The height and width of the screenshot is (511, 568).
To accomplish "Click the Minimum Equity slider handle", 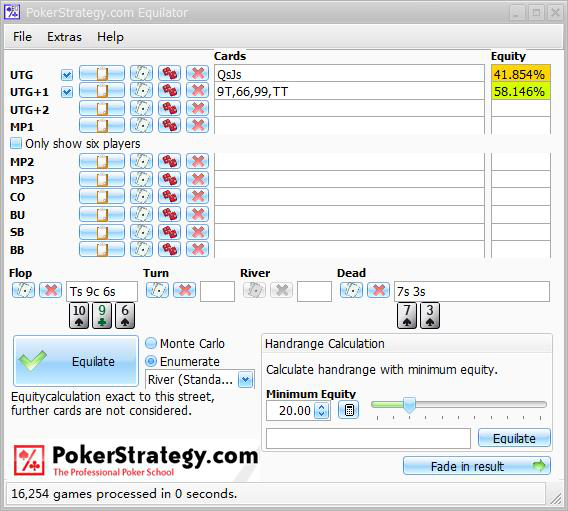I will [410, 405].
